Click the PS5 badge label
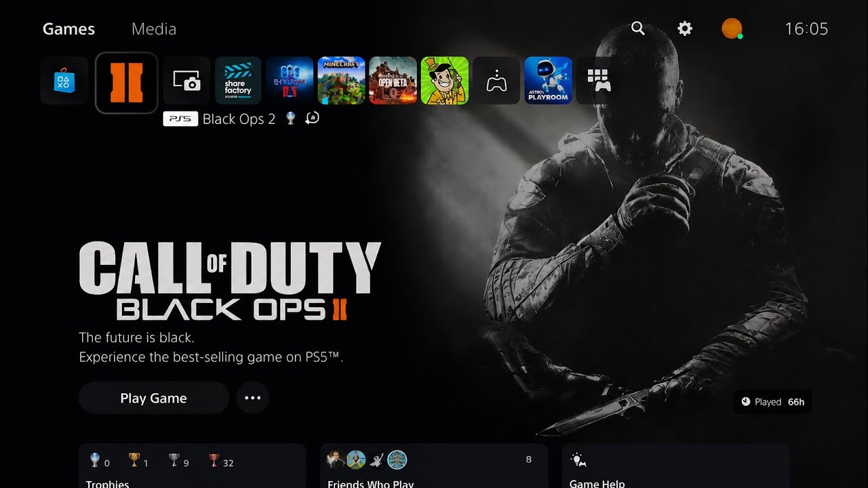Screen dimensions: 868x488 point(180,119)
